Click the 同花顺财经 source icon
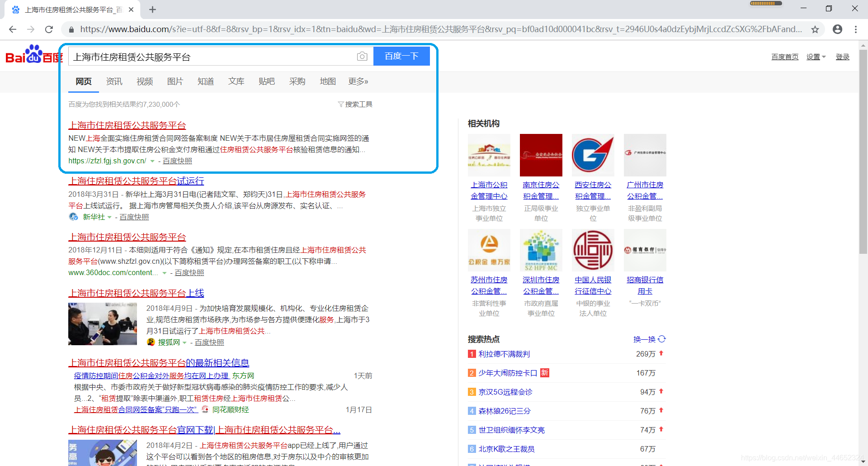The image size is (868, 466). click(205, 409)
